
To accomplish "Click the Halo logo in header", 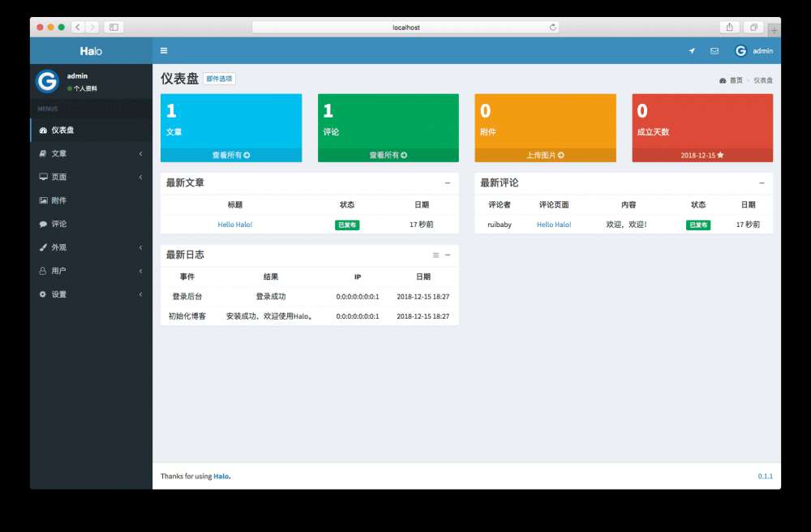I will click(x=91, y=50).
